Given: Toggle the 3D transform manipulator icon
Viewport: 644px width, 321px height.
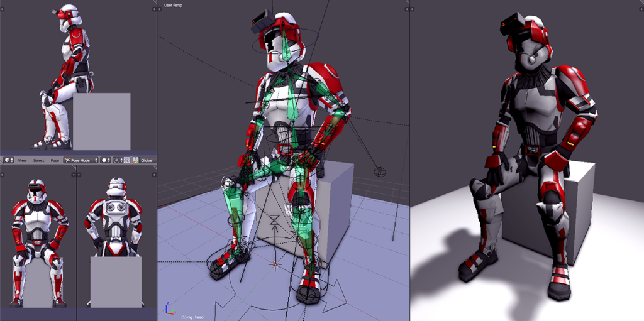Looking at the screenshot, I should pos(135,160).
